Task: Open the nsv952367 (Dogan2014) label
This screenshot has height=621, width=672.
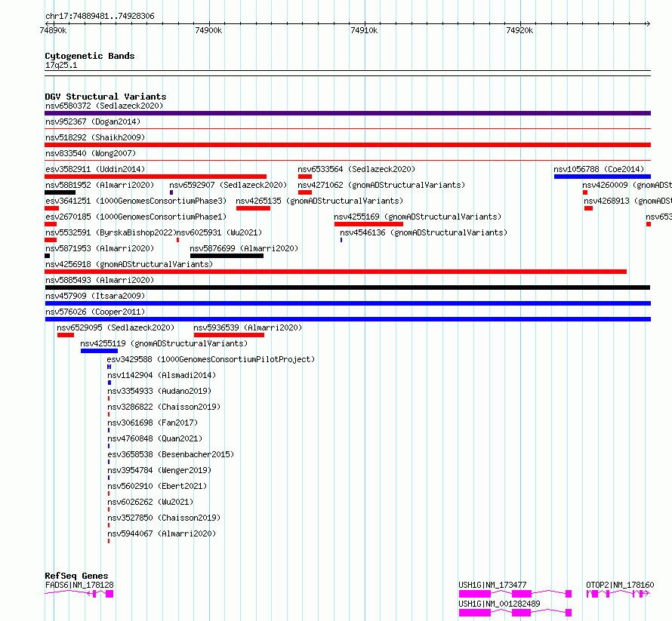Action: click(x=93, y=121)
